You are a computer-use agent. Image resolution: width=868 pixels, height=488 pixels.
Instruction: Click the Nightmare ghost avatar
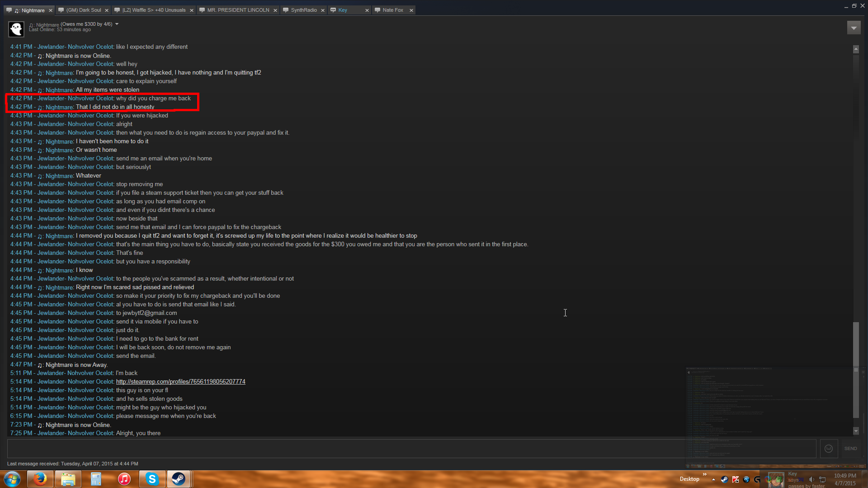pos(16,28)
